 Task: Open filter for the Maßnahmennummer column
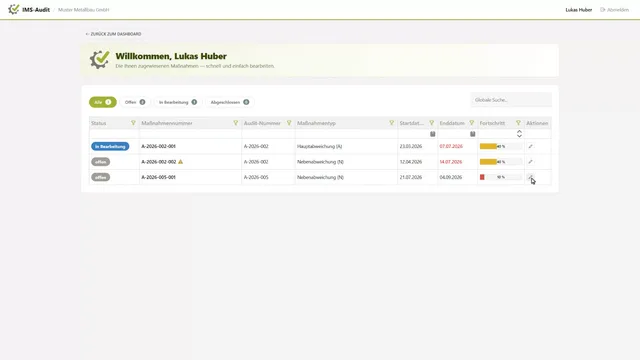pos(236,123)
